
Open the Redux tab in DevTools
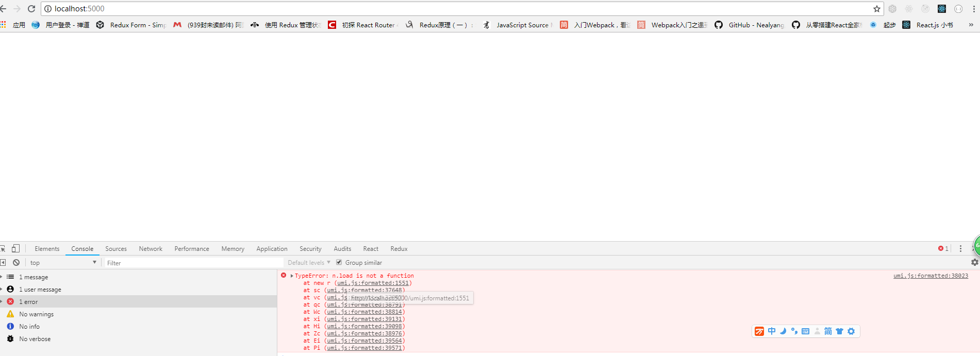399,249
